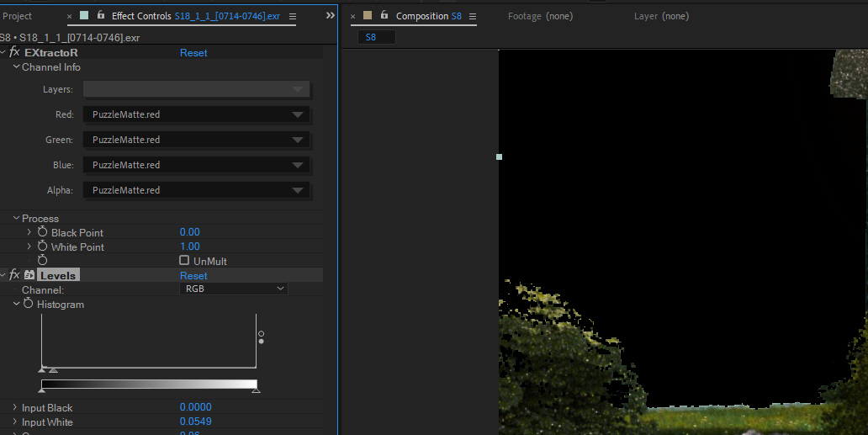Collapse the EXtractoR effect
The height and width of the screenshot is (435, 868).
(x=3, y=52)
